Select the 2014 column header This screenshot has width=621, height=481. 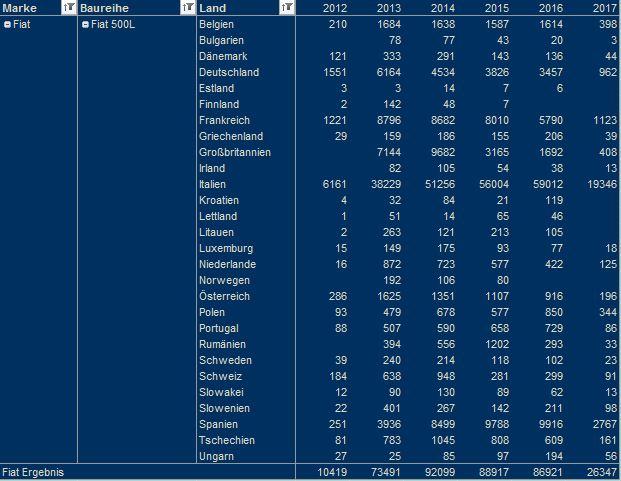coord(443,8)
